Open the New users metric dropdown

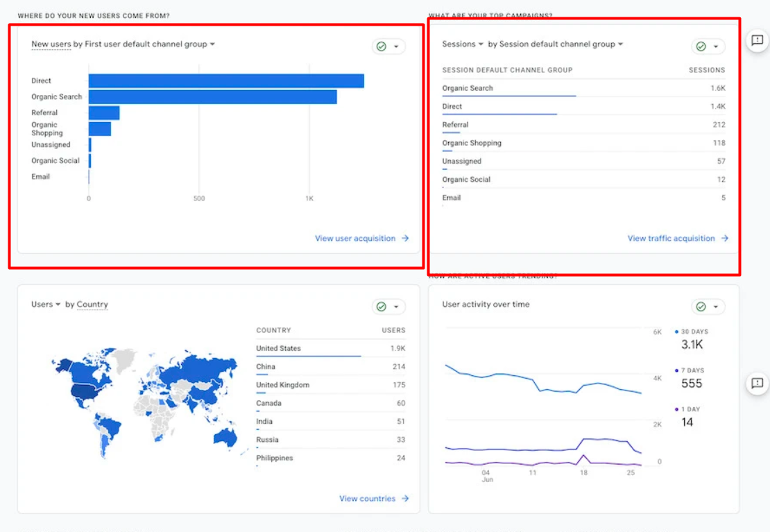(x=51, y=44)
